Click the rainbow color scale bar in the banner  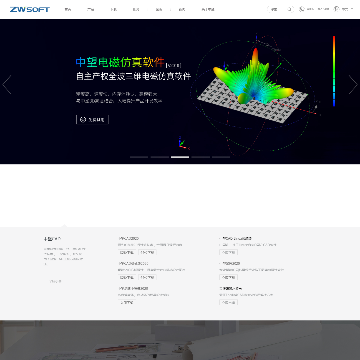(334, 71)
